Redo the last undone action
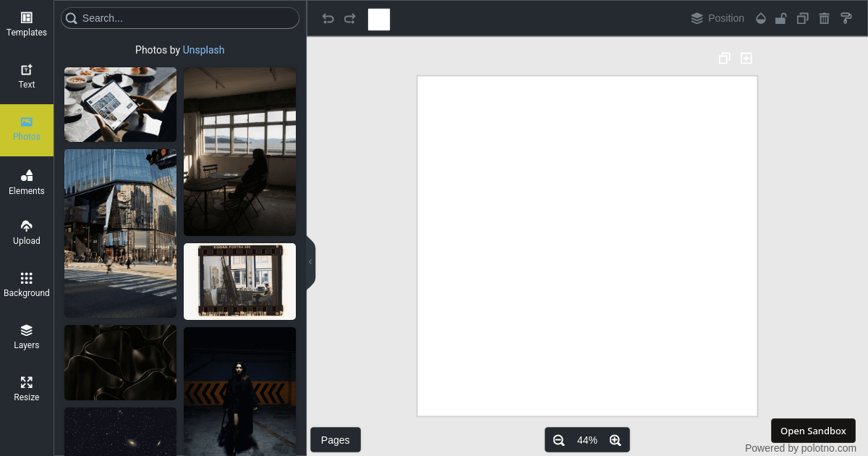The height and width of the screenshot is (456, 868). click(350, 18)
